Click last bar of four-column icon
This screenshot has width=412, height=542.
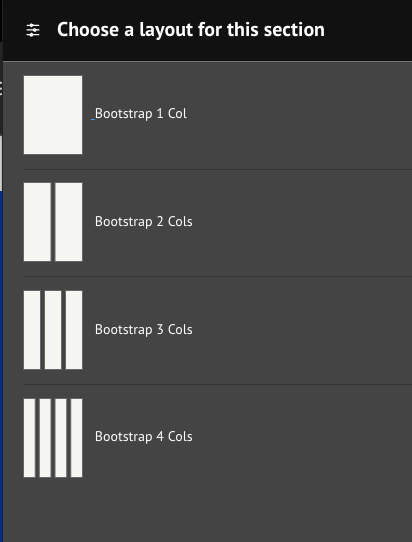77,438
